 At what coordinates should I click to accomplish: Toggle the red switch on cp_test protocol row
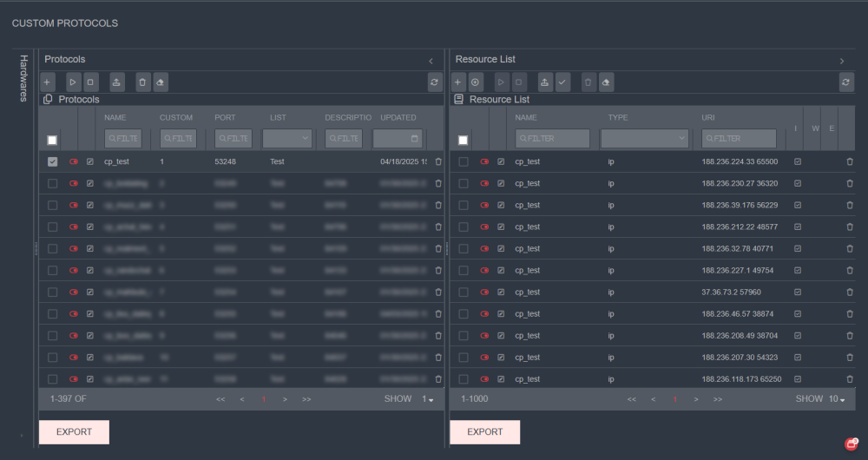pos(73,161)
